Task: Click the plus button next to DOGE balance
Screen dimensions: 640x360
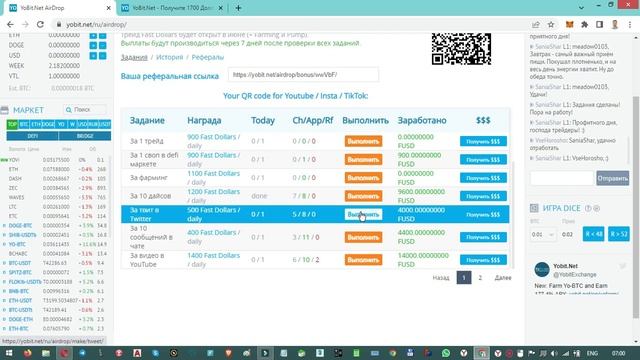Action: pos(93,45)
